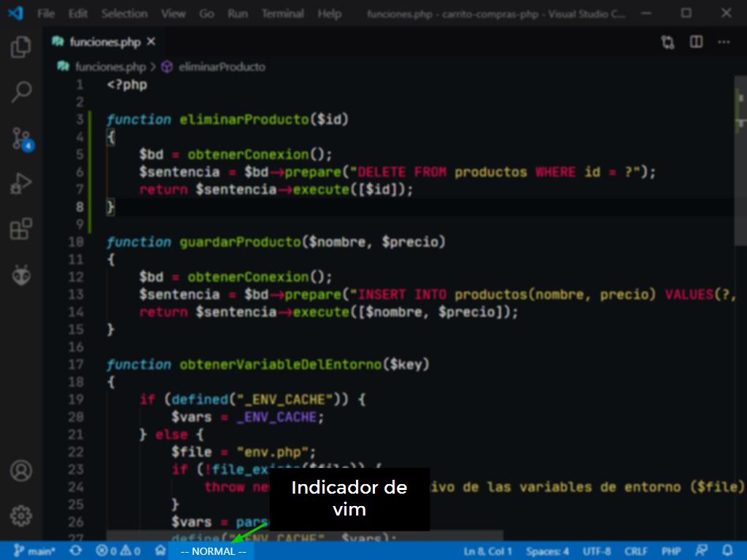This screenshot has width=747, height=560.
Task: Click eliminarProducto in the breadcrumb
Action: pyautogui.click(x=222, y=66)
